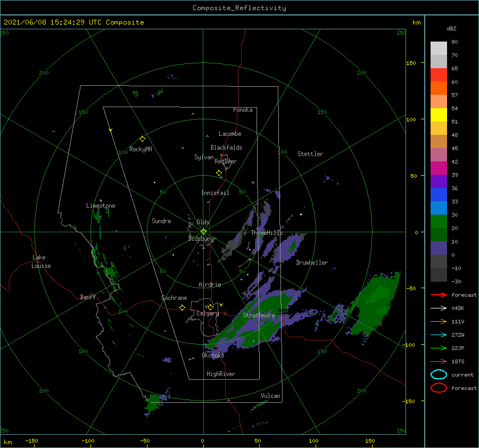Click the yellow diamond marker below RedDeer
The width and height of the screenshot is (479, 448).
pyautogui.click(x=219, y=173)
